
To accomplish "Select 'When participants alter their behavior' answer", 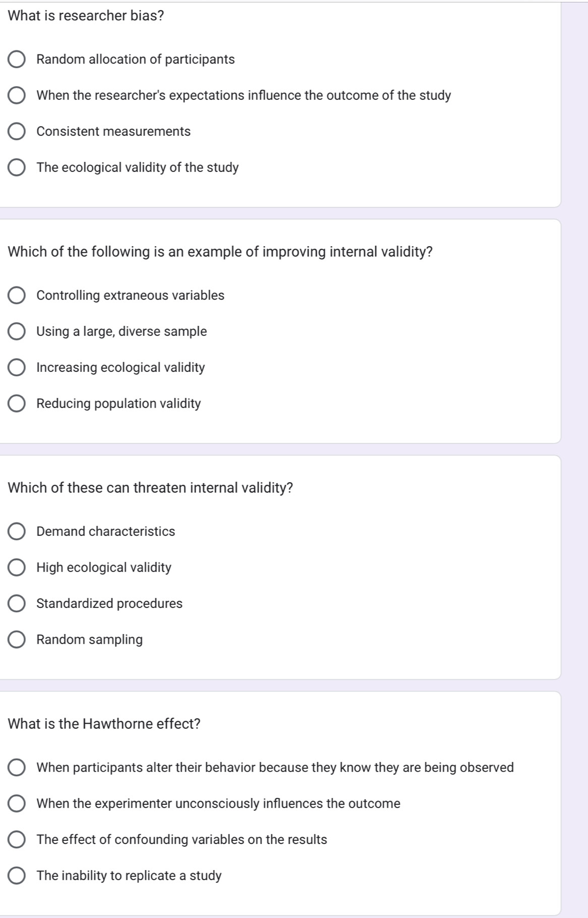I will coord(17,768).
